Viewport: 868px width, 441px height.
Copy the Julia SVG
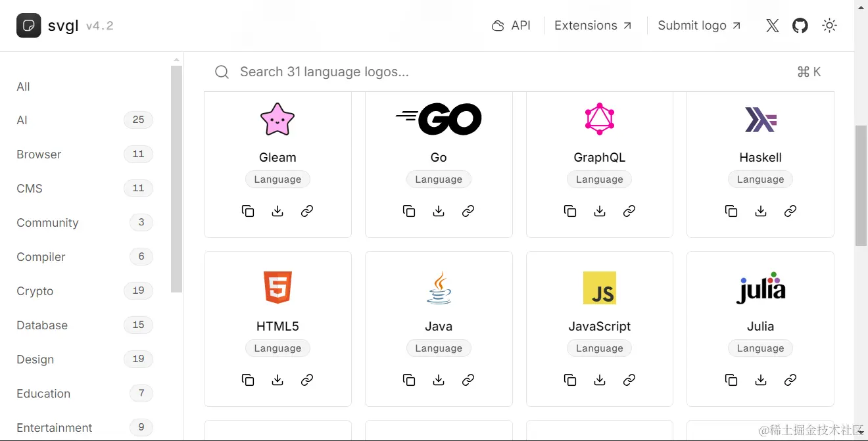coord(731,380)
